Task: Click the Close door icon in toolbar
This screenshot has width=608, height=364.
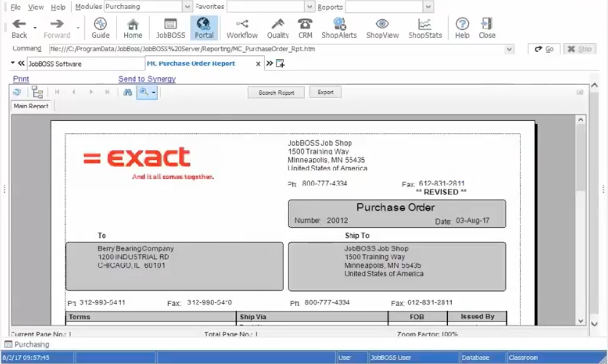Action: coord(487,28)
